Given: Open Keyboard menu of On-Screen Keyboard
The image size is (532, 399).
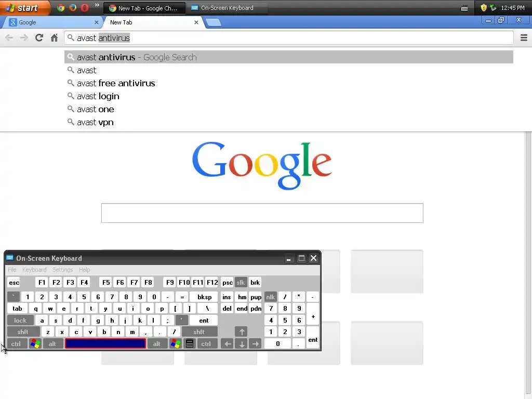Looking at the screenshot, I should point(34,270).
